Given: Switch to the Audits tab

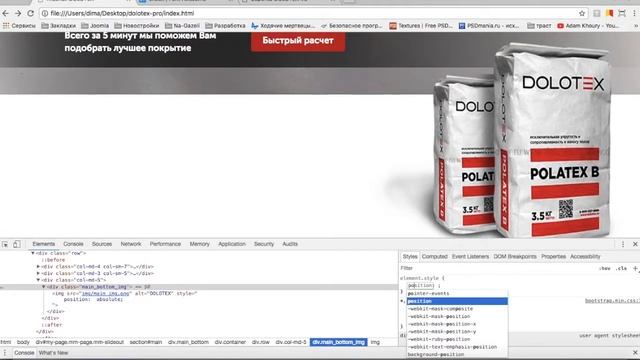Looking at the screenshot, I should 290,244.
